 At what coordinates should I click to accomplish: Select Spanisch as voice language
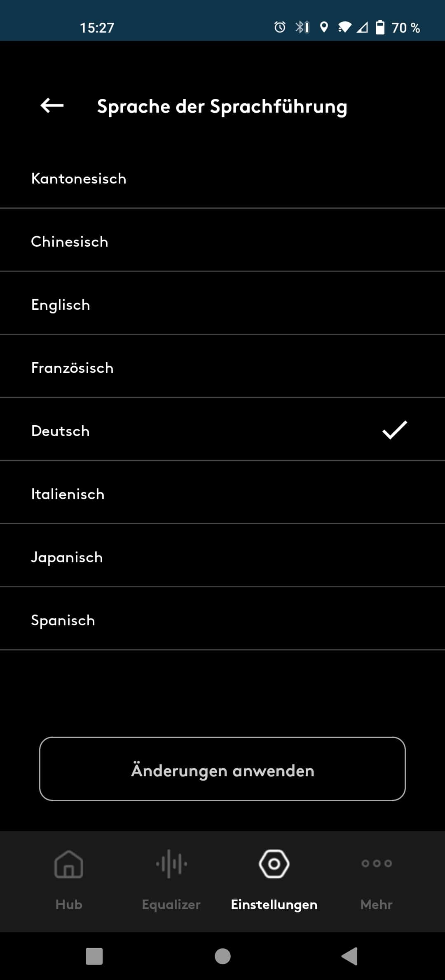[222, 620]
